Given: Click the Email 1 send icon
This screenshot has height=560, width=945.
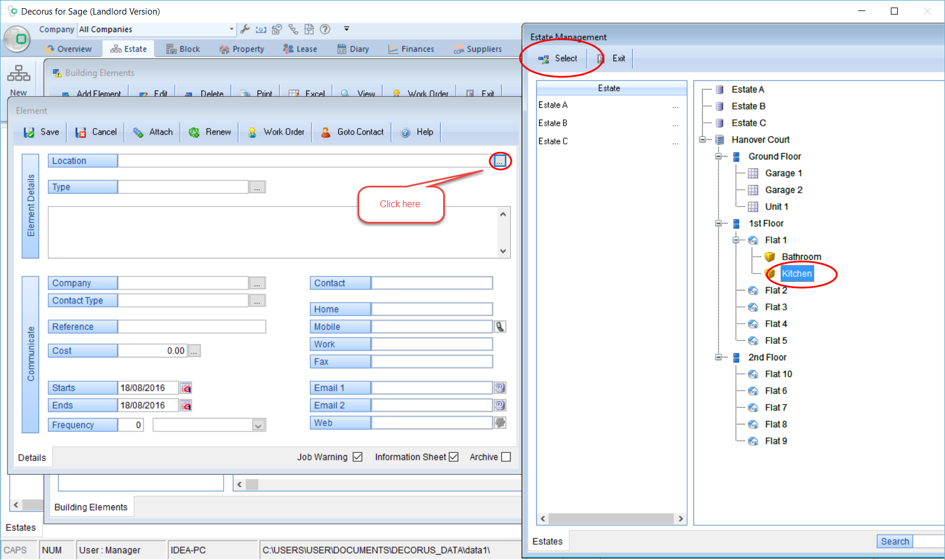Looking at the screenshot, I should [500, 388].
